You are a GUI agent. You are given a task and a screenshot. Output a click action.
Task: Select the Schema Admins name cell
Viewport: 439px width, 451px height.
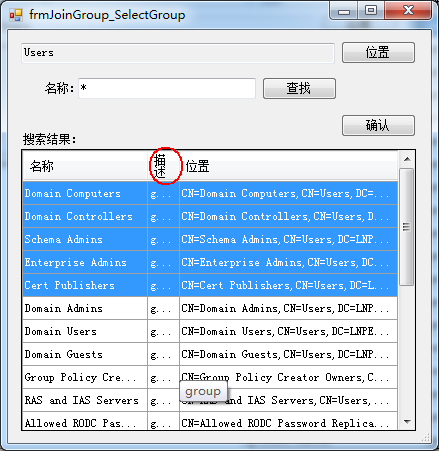coord(85,239)
